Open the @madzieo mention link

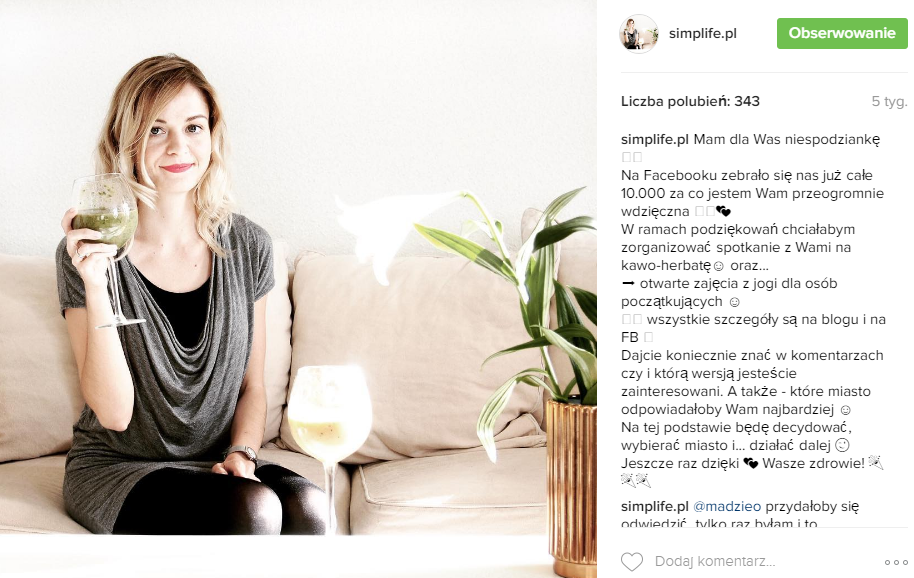coord(727,506)
